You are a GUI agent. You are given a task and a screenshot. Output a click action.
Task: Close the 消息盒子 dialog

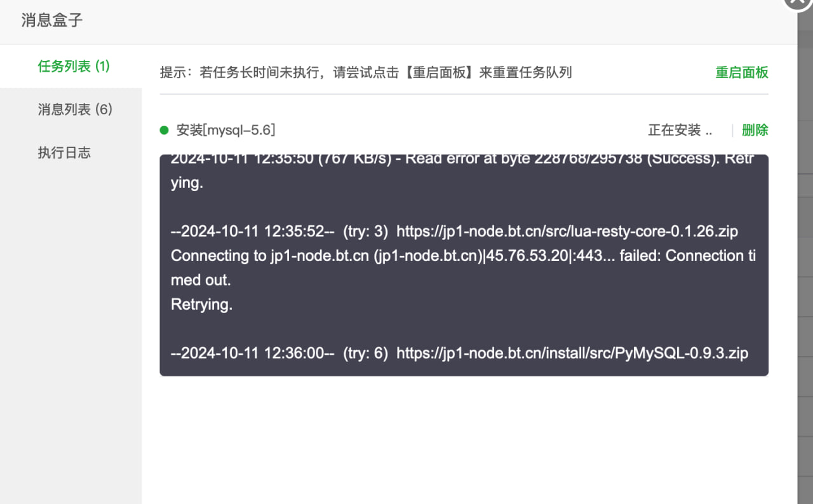pos(798,3)
